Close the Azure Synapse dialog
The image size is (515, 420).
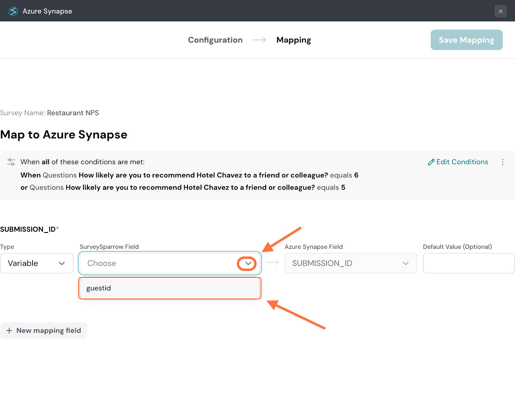click(x=501, y=11)
